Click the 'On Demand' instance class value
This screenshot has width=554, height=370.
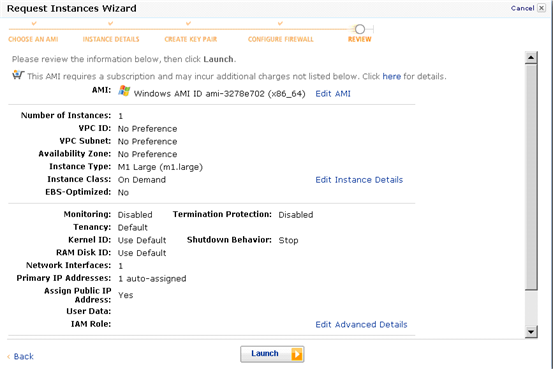[x=142, y=180]
